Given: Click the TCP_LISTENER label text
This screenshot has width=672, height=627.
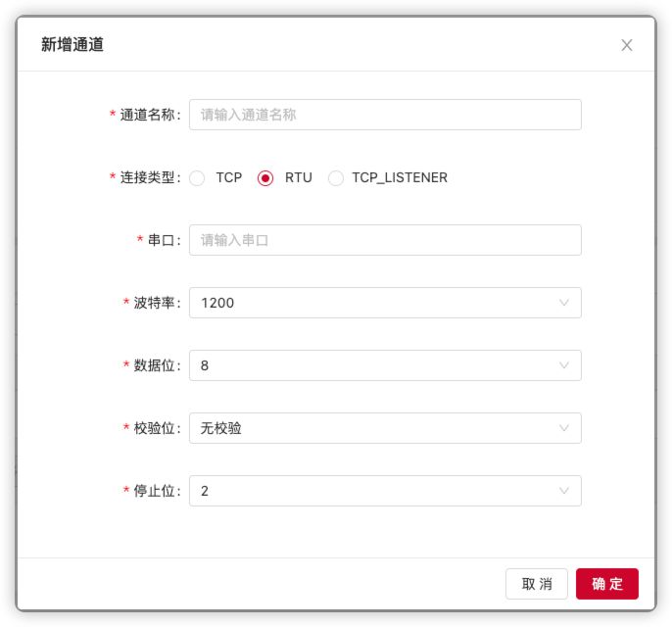Looking at the screenshot, I should coord(400,178).
